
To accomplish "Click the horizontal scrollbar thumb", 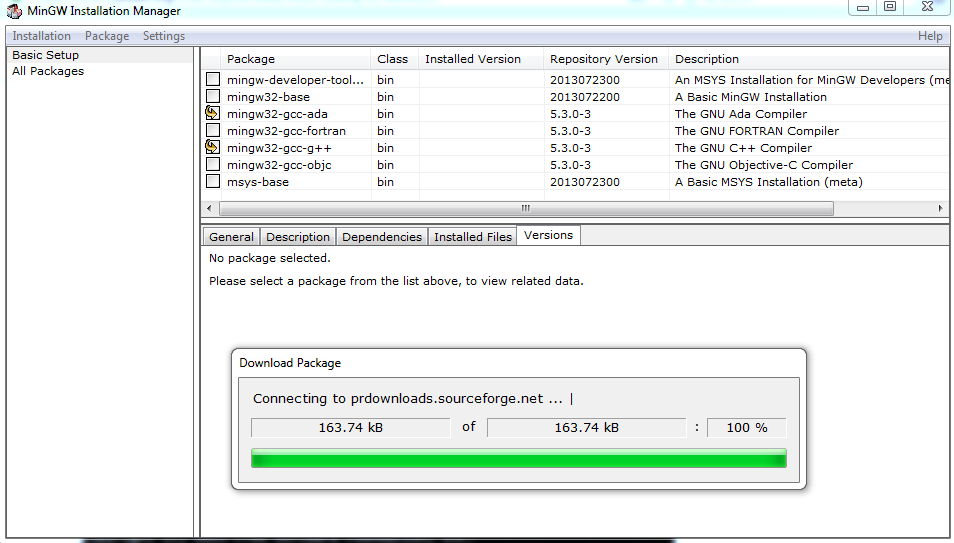I will click(526, 208).
